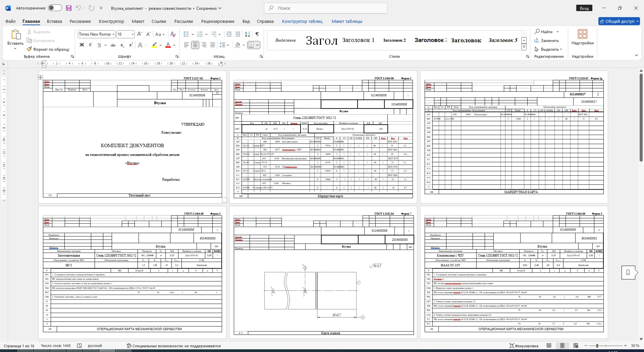Apply yellow text highlight color
The height and width of the screenshot is (352, 644).
154,45
